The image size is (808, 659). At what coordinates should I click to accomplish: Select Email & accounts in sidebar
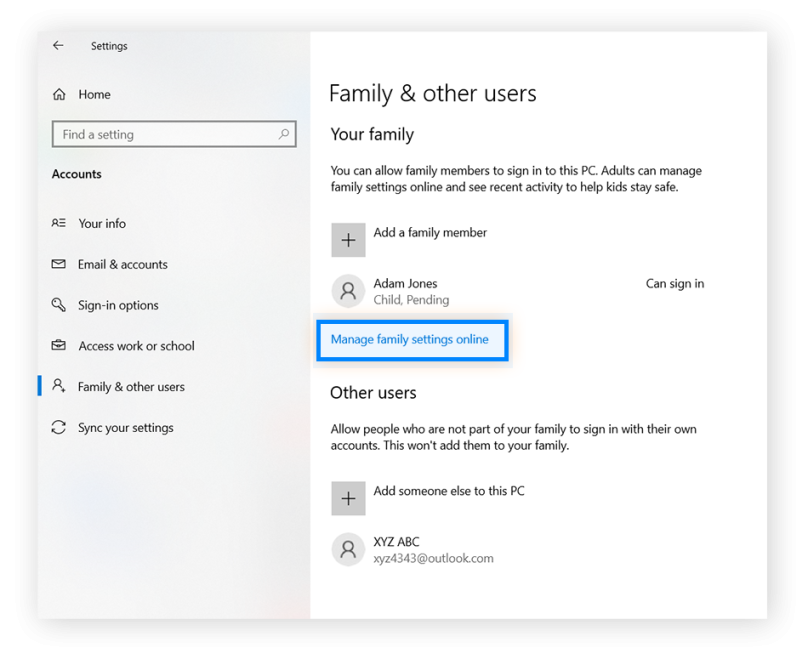tap(120, 264)
